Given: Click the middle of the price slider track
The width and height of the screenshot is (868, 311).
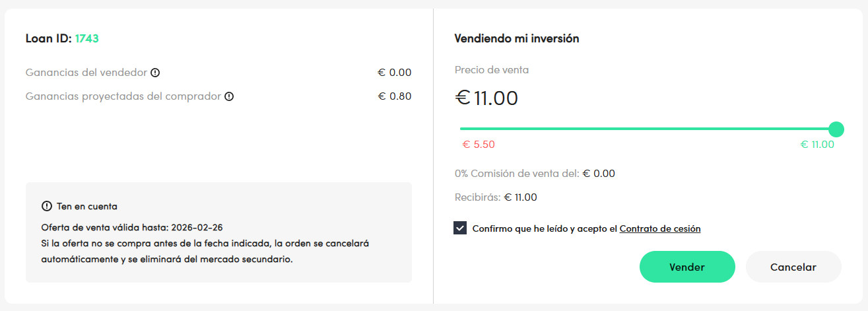Looking at the screenshot, I should (x=648, y=129).
